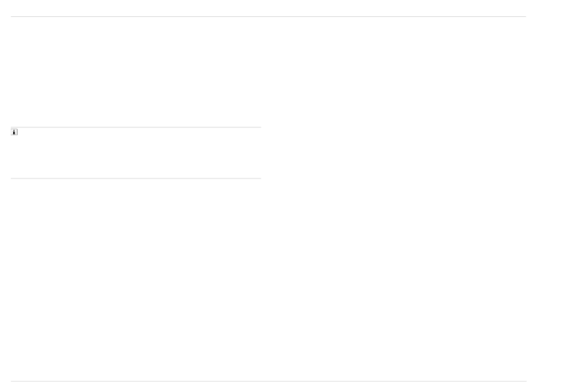This screenshot has height=392, width=571.
Task: Click the white margin left of the info icon
Action: point(5,132)
